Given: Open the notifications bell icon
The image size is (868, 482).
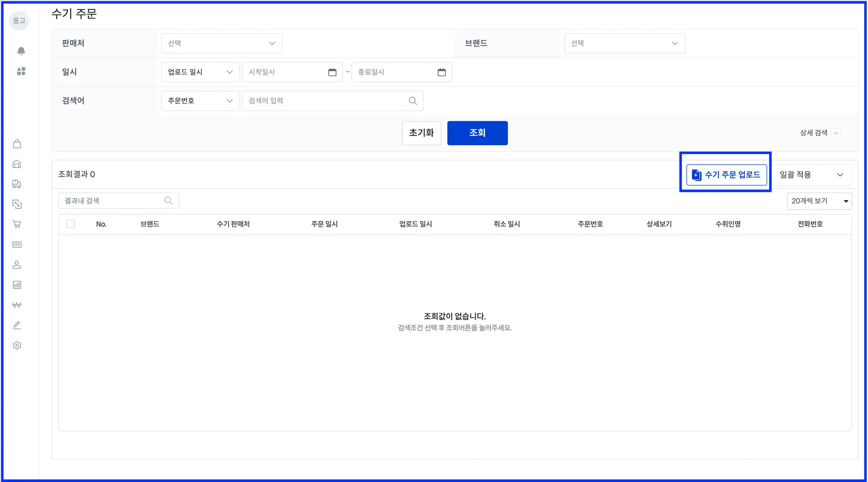Looking at the screenshot, I should coord(21,51).
